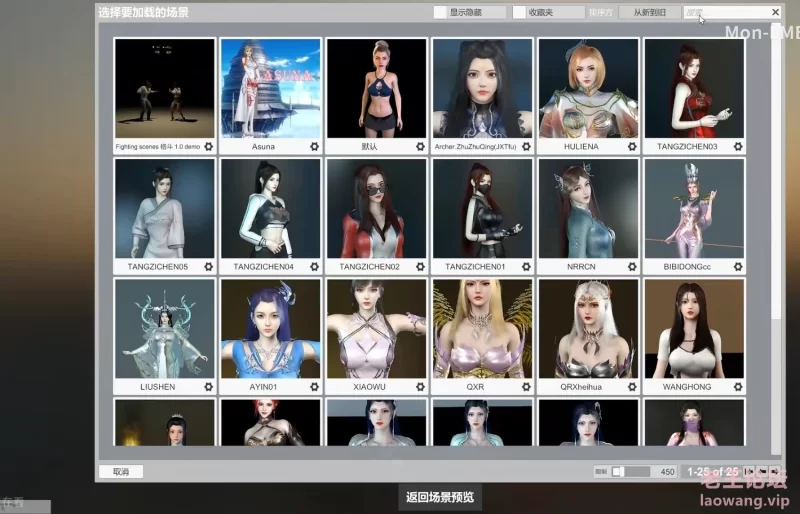Screen dimensions: 800x514
Task: Open gear settings for XIAOWU scene
Action: click(x=420, y=387)
